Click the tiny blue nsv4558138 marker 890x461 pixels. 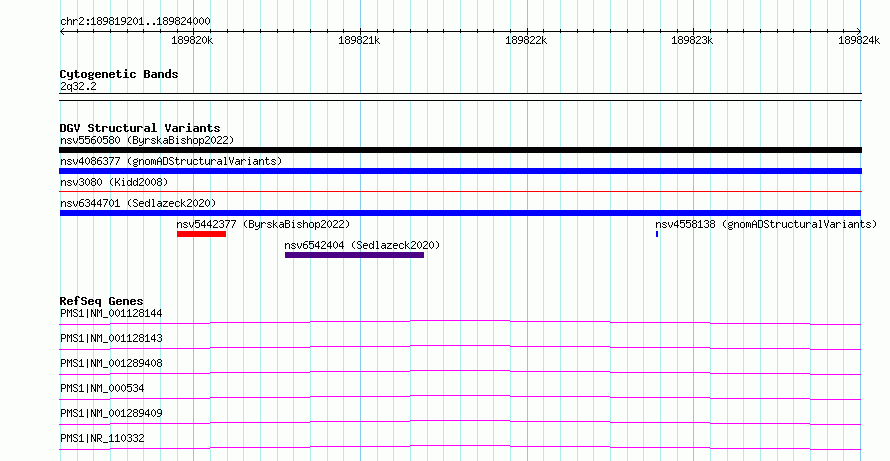pyautogui.click(x=657, y=234)
